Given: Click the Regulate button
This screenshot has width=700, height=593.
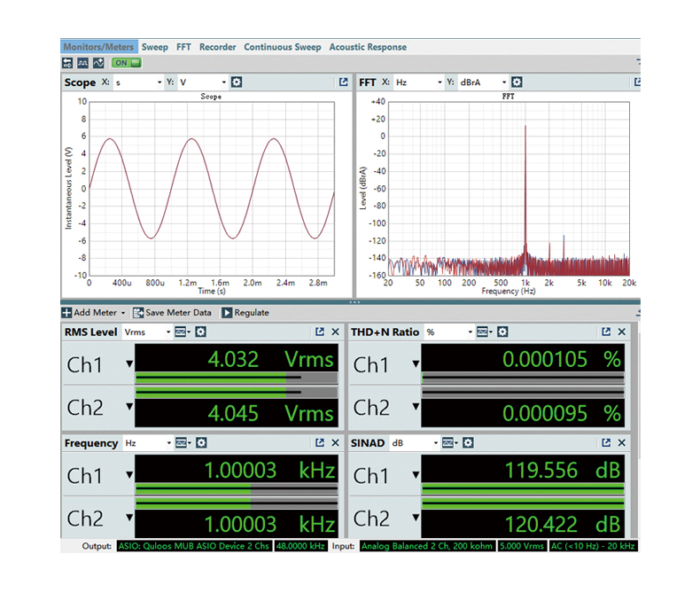Looking at the screenshot, I should 245,313.
